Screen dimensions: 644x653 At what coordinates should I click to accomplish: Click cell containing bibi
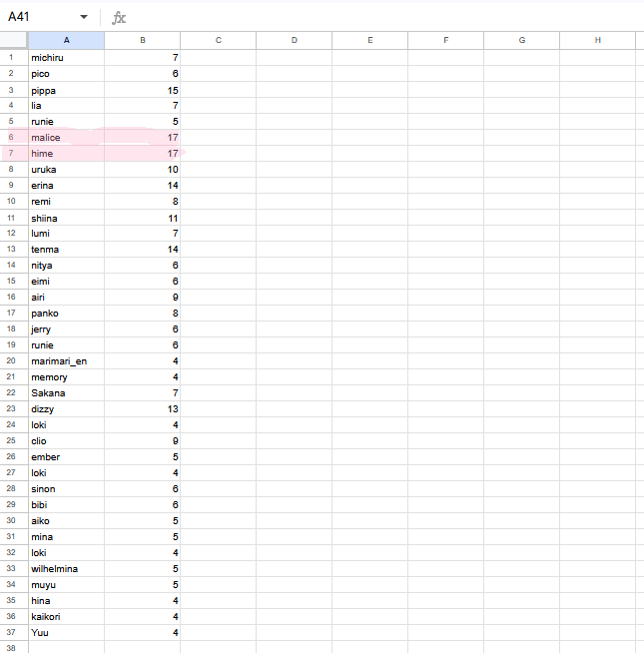(66, 505)
